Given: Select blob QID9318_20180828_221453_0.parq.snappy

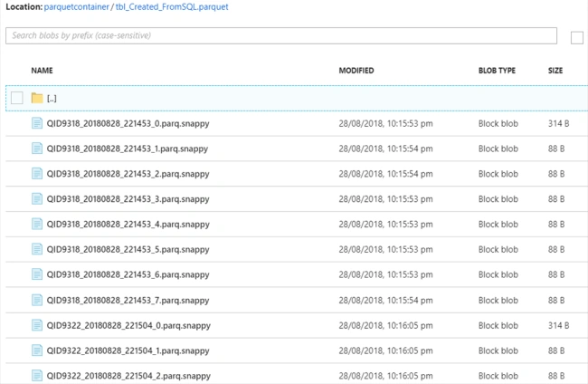Looking at the screenshot, I should (x=128, y=124).
